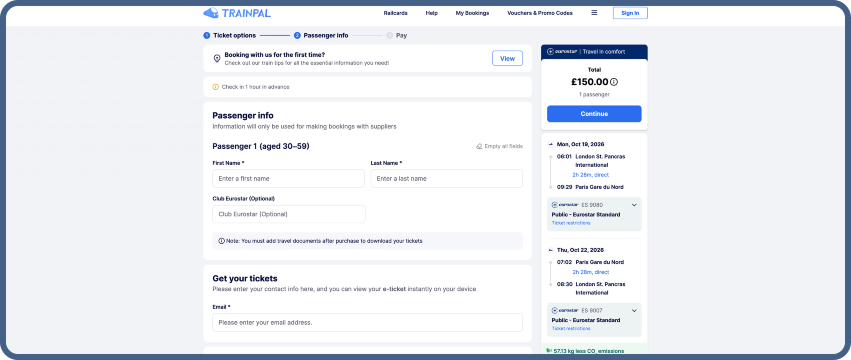
Task: Focus the First Name input field
Action: tap(288, 179)
